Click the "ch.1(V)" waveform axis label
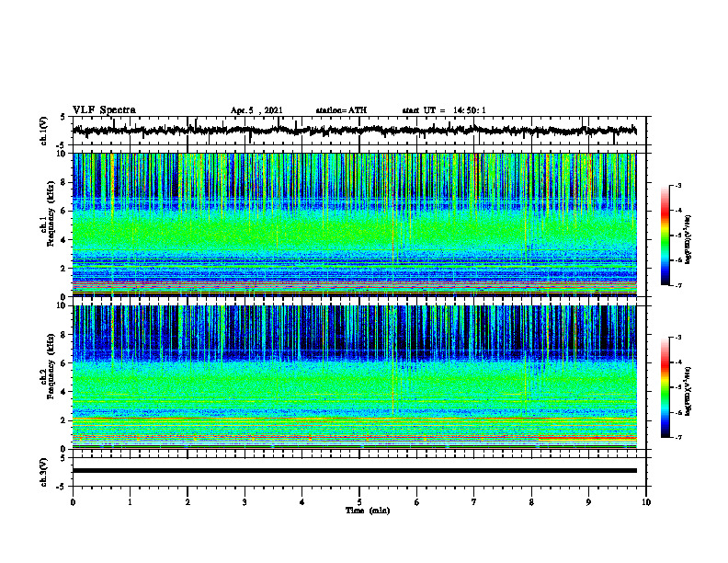The height and width of the screenshot is (563, 728). pyautogui.click(x=44, y=131)
